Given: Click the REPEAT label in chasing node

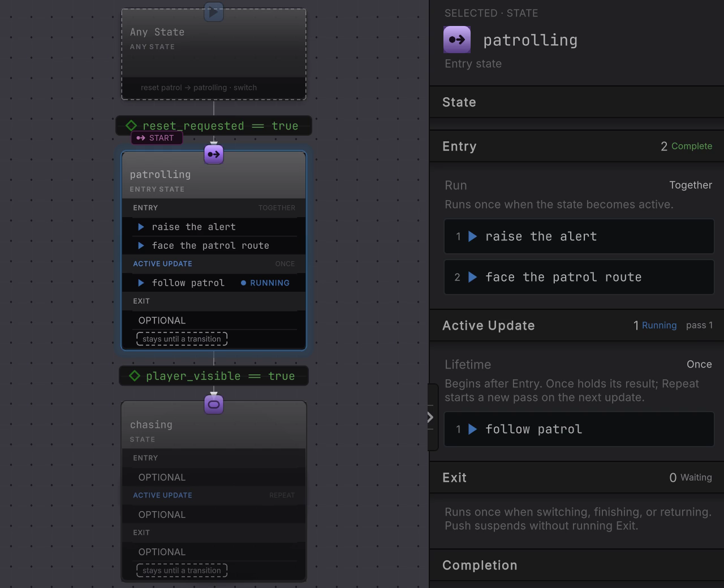Looking at the screenshot, I should 282,495.
